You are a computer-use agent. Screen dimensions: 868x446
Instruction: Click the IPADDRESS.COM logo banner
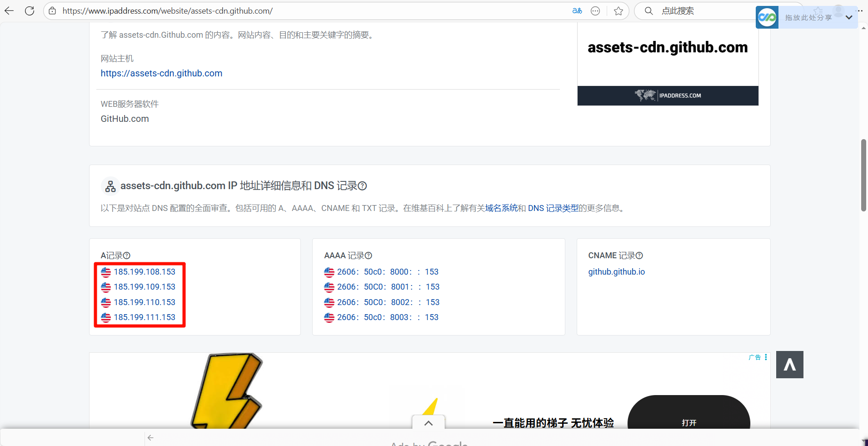tap(668, 95)
